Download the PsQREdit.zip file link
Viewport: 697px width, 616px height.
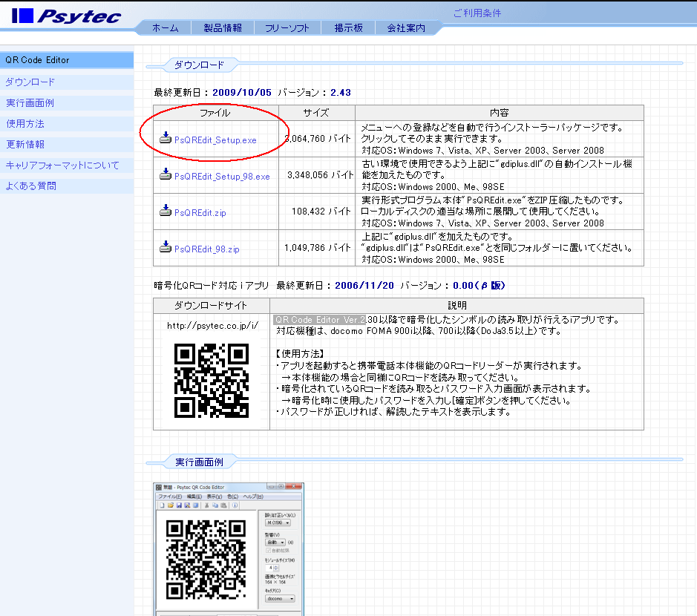coord(200,213)
